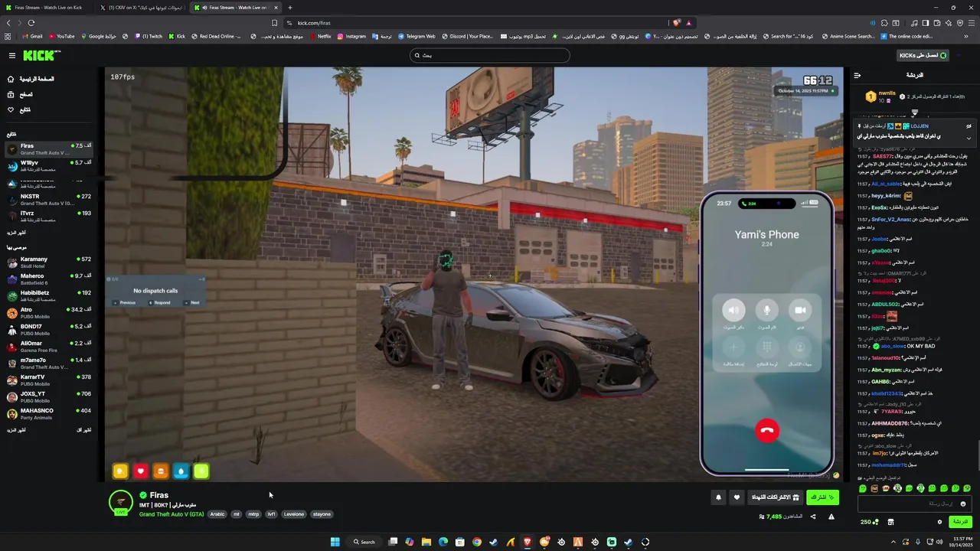The image size is (980, 551).
Task: Toggle the follow heart button
Action: click(x=737, y=497)
